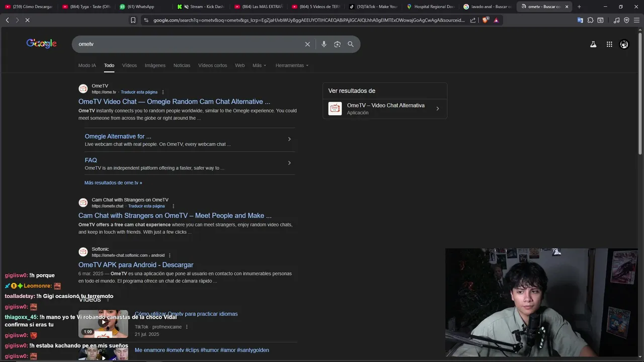Screen dimensions: 644x362
Task: Go back with the browser back arrow
Action: [7, 20]
